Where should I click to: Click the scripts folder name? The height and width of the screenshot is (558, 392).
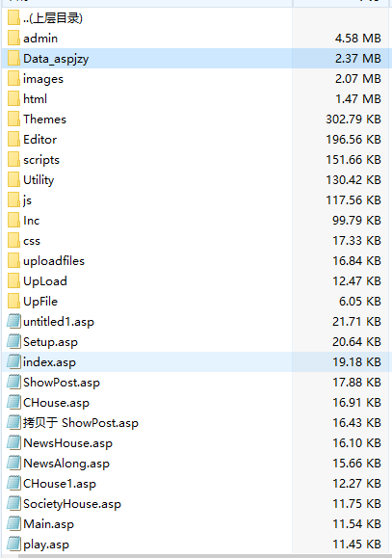tap(41, 160)
